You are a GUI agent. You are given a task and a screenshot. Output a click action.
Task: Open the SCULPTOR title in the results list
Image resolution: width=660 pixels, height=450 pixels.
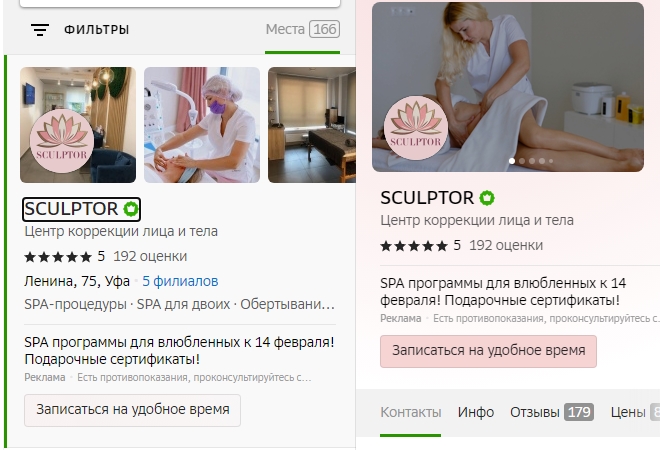point(71,209)
